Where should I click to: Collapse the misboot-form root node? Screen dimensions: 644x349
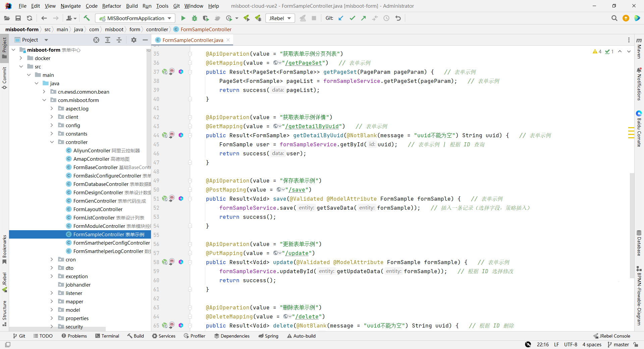point(14,50)
